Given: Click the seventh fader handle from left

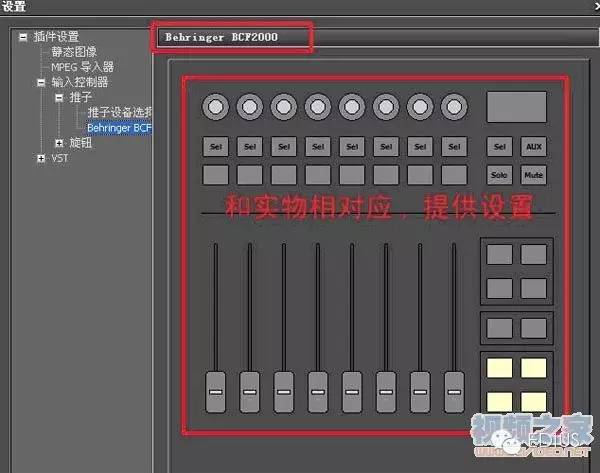Looking at the screenshot, I should (x=420, y=392).
